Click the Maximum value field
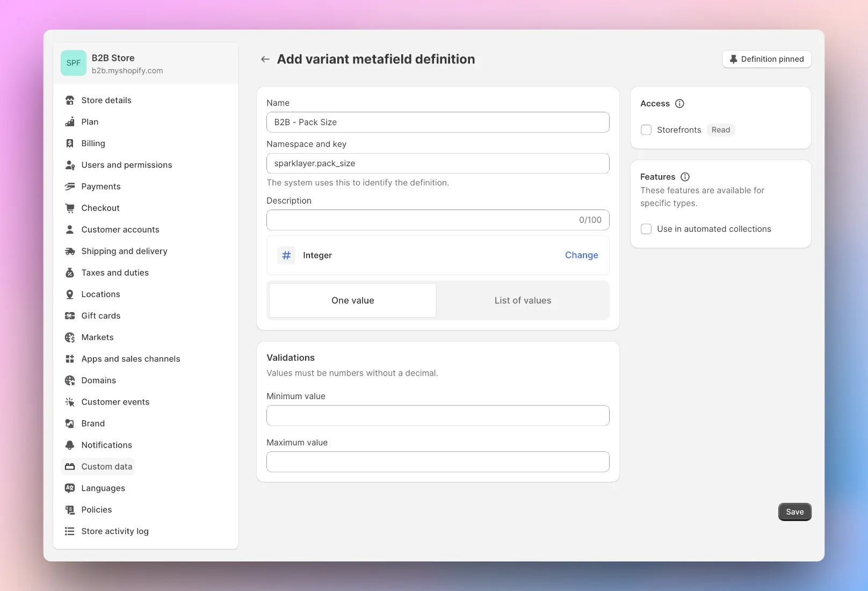This screenshot has height=591, width=868. click(438, 462)
